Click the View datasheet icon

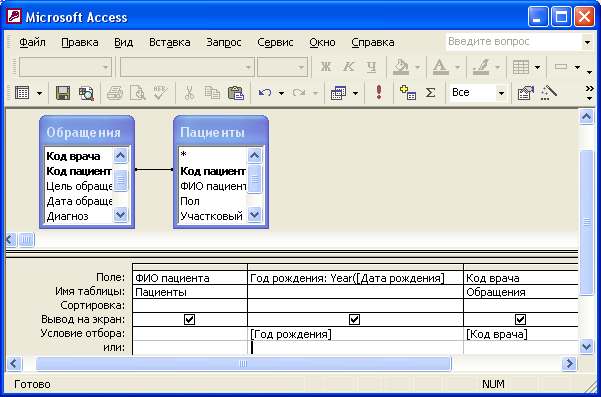point(22,93)
